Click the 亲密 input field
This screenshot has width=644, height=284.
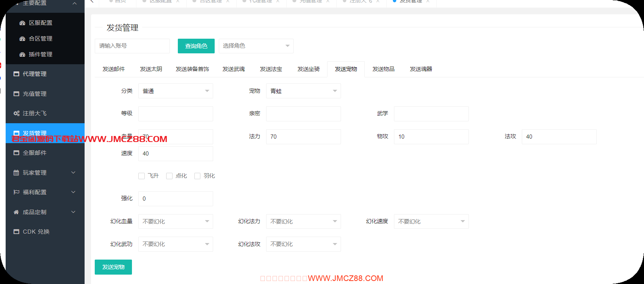(x=303, y=114)
